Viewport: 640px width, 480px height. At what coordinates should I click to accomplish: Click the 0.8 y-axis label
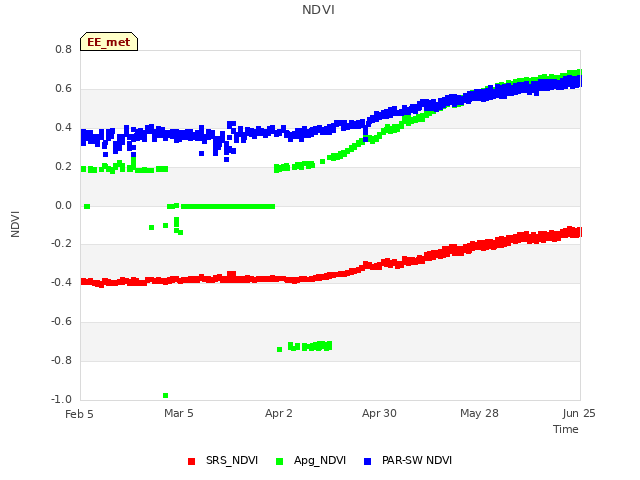[x=63, y=49]
